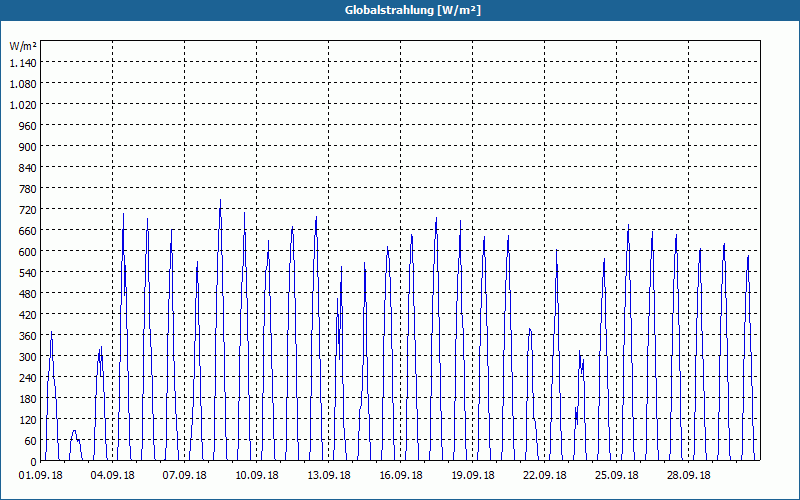Click the 300 y-axis label
800x500 pixels.
click(x=29, y=357)
